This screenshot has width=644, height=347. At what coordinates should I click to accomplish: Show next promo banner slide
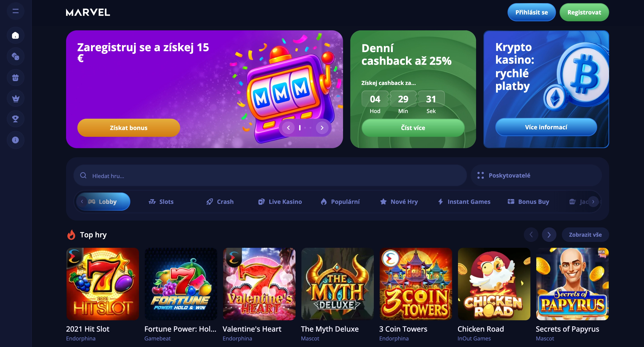pyautogui.click(x=322, y=128)
